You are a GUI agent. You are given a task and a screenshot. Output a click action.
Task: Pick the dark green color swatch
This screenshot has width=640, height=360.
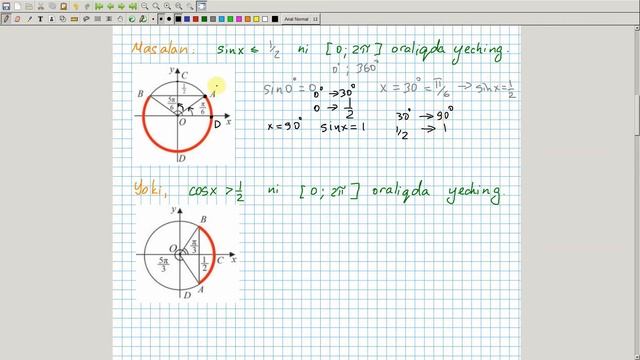tap(204, 19)
